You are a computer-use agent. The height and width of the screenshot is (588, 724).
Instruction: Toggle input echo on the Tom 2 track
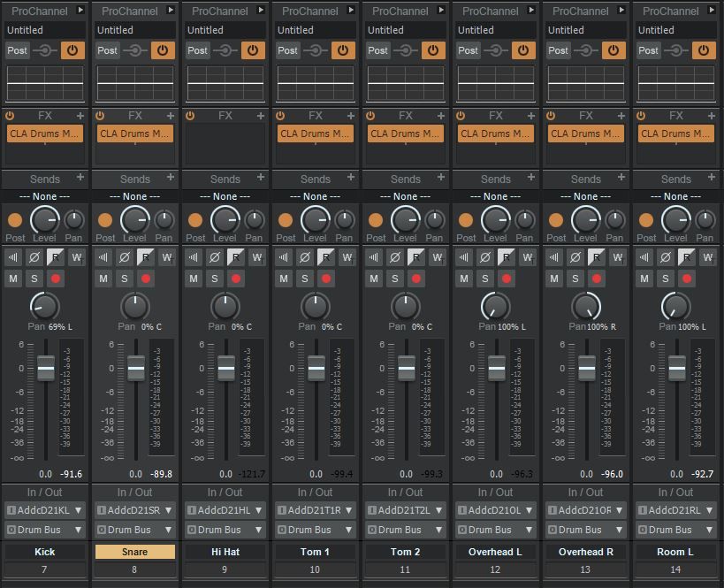click(374, 257)
